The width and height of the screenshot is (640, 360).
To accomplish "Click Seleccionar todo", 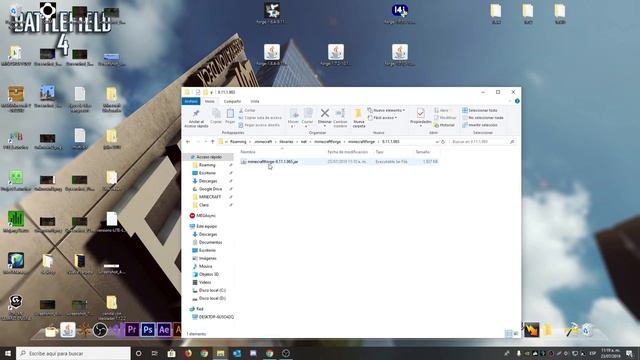I will (x=480, y=110).
